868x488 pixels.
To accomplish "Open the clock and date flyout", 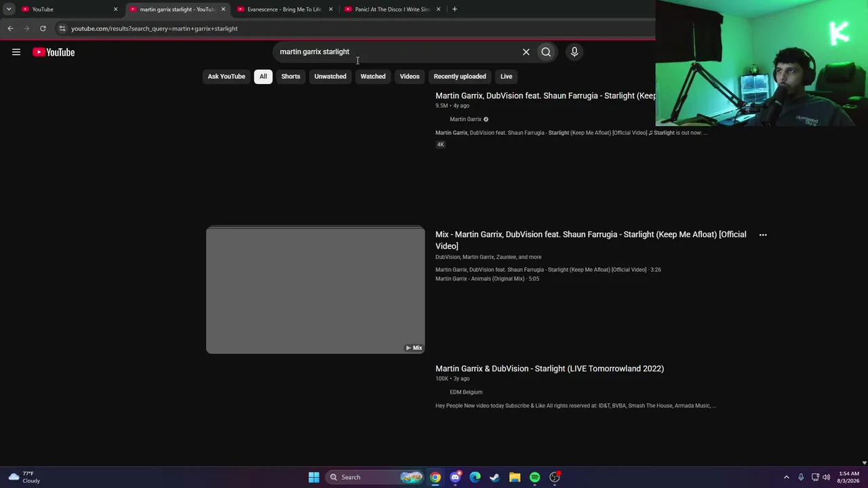I will click(x=849, y=477).
